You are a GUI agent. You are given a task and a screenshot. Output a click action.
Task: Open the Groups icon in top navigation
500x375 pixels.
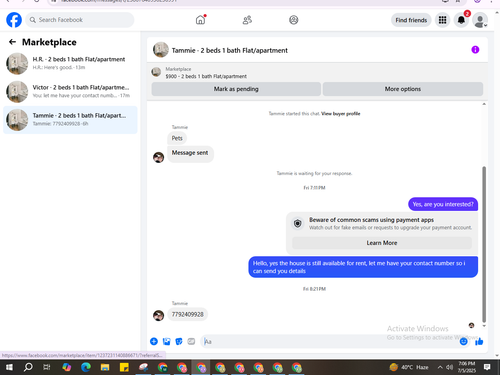pos(294,20)
